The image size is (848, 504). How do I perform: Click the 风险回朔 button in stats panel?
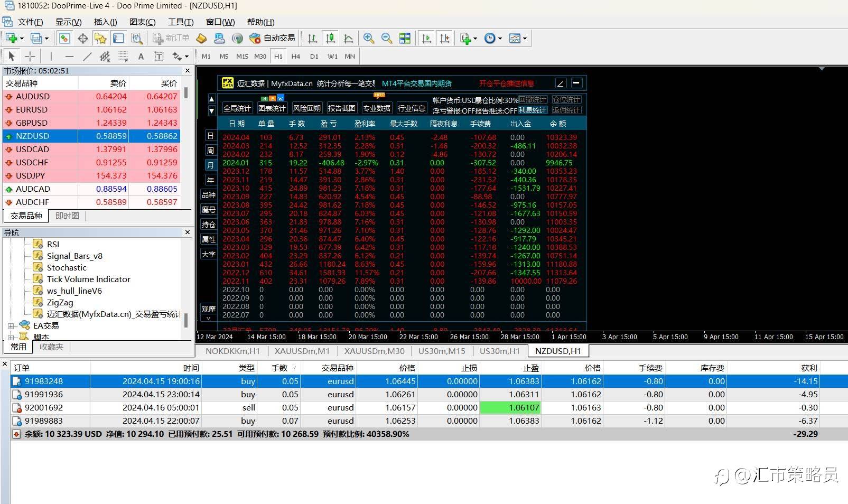(x=306, y=108)
